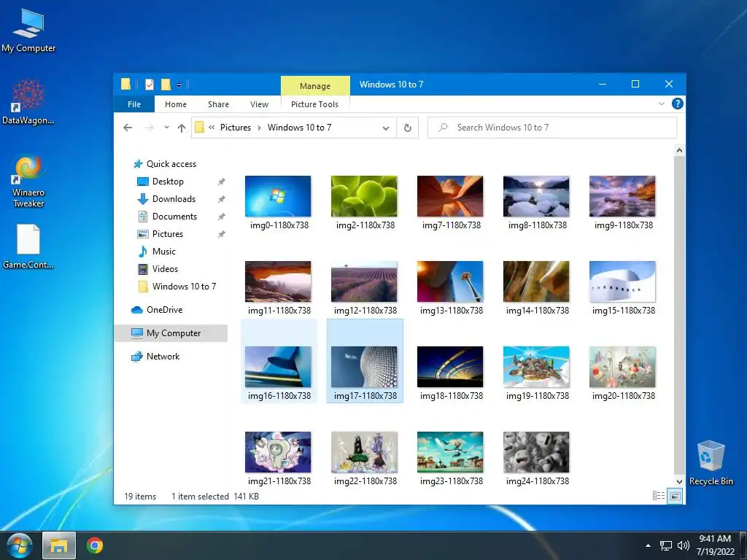Click the folder icon in title bar
747x560 pixels.
(x=125, y=85)
